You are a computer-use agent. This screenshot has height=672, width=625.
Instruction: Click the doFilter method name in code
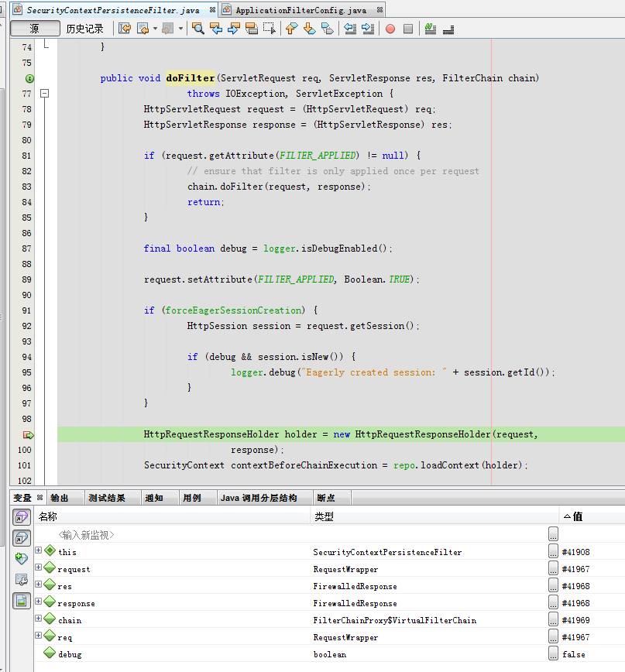(191, 78)
